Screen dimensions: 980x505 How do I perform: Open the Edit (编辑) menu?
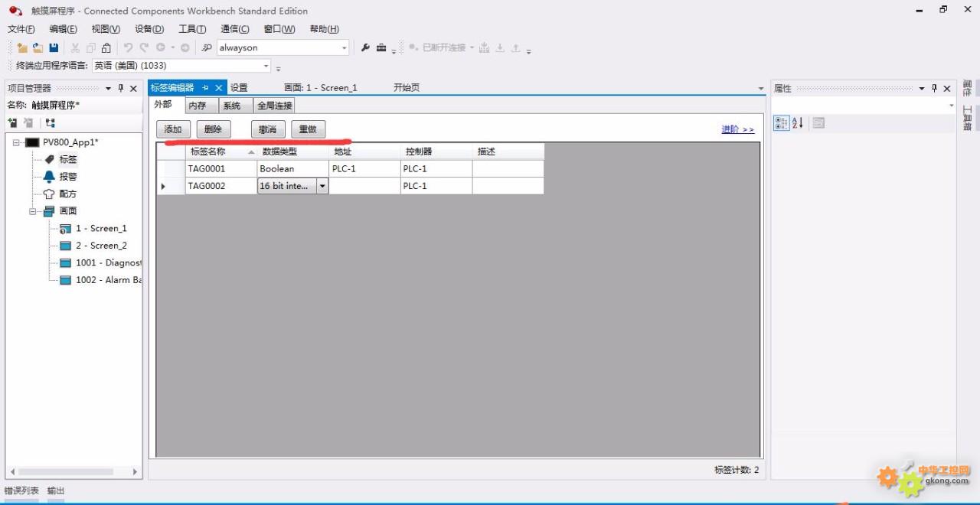(x=63, y=29)
